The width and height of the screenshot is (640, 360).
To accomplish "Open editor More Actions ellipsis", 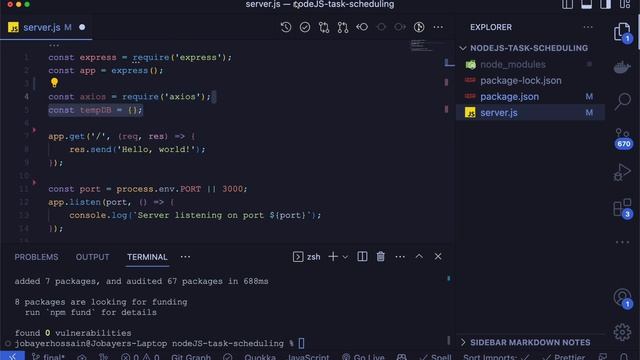I will [438, 27].
